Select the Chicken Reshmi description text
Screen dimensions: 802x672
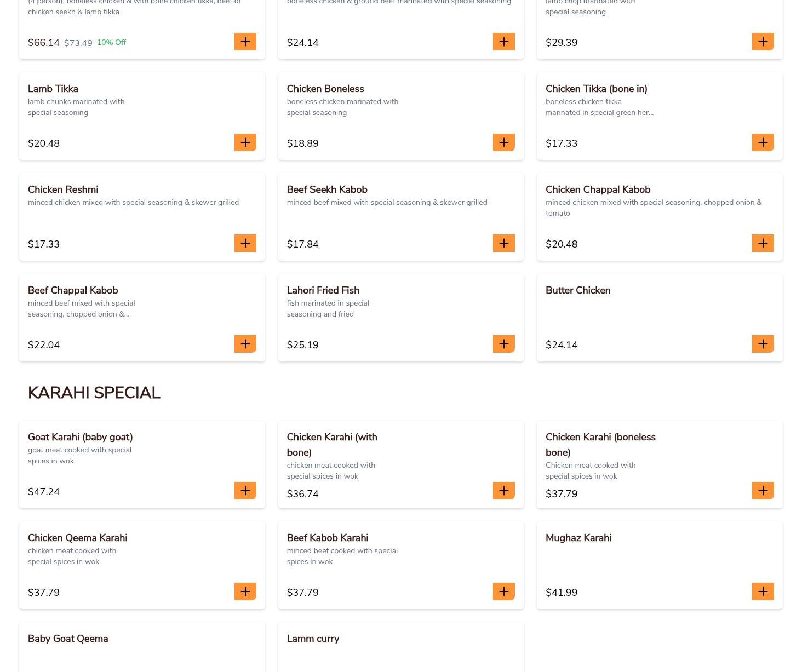[x=134, y=203]
